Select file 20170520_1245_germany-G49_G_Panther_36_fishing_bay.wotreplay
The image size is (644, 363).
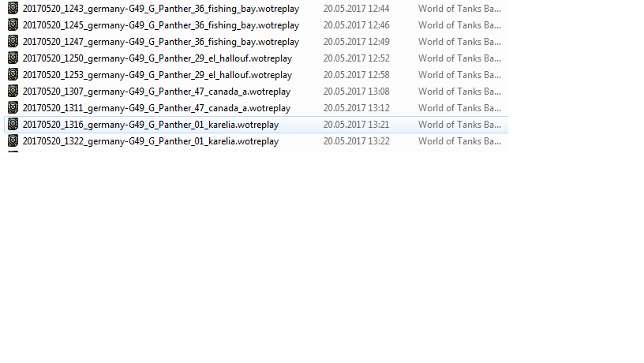click(161, 25)
